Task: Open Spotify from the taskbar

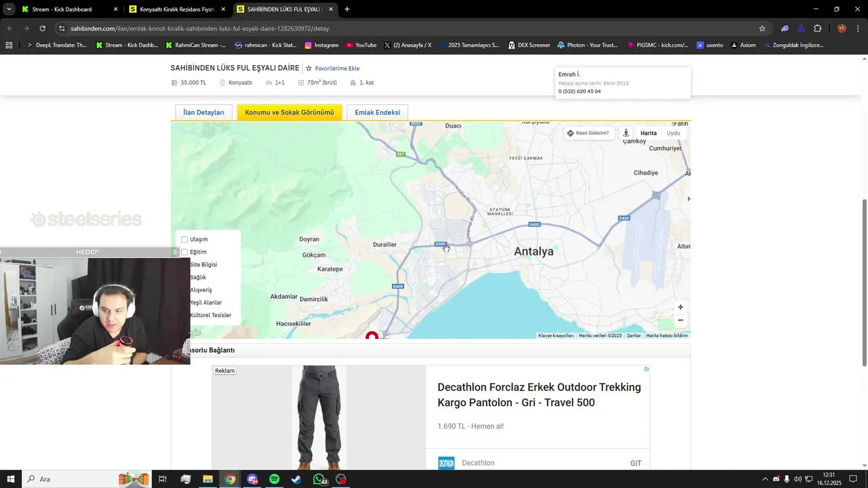Action: [274, 479]
